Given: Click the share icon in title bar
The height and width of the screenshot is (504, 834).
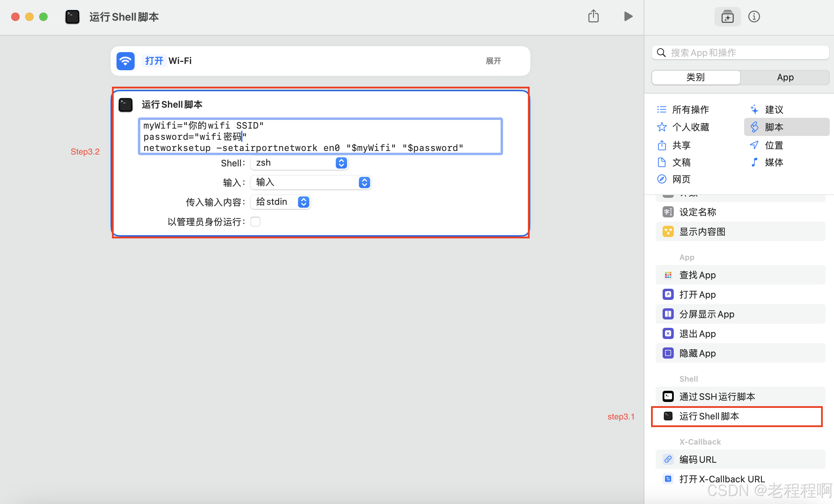Looking at the screenshot, I should [593, 16].
